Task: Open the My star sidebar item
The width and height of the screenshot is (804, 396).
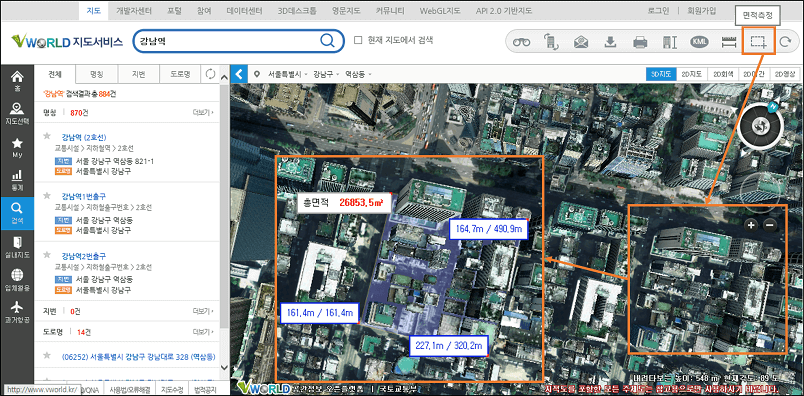Action: (17, 147)
